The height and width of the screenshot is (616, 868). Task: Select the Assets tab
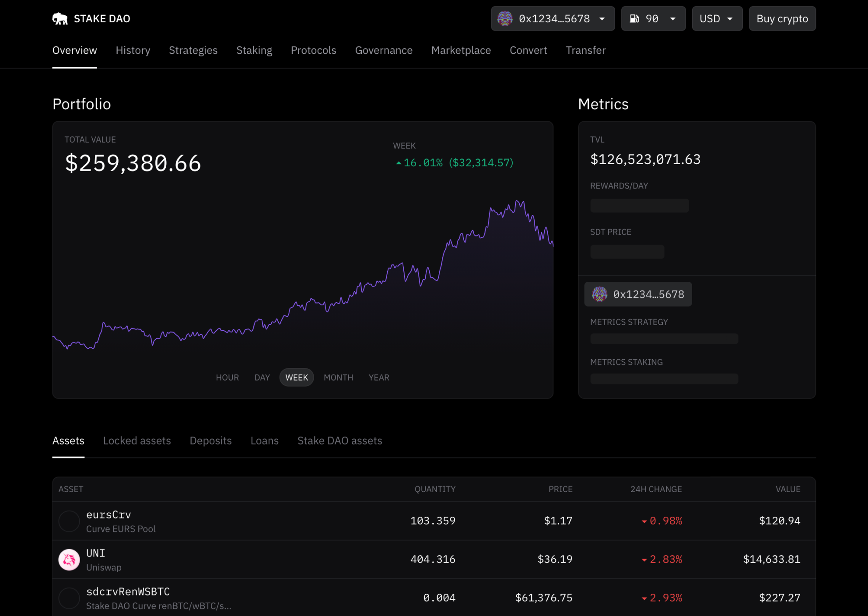pyautogui.click(x=68, y=441)
